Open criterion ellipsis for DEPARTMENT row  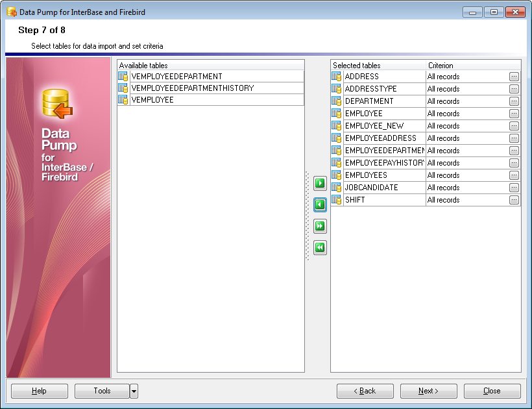[x=514, y=101]
